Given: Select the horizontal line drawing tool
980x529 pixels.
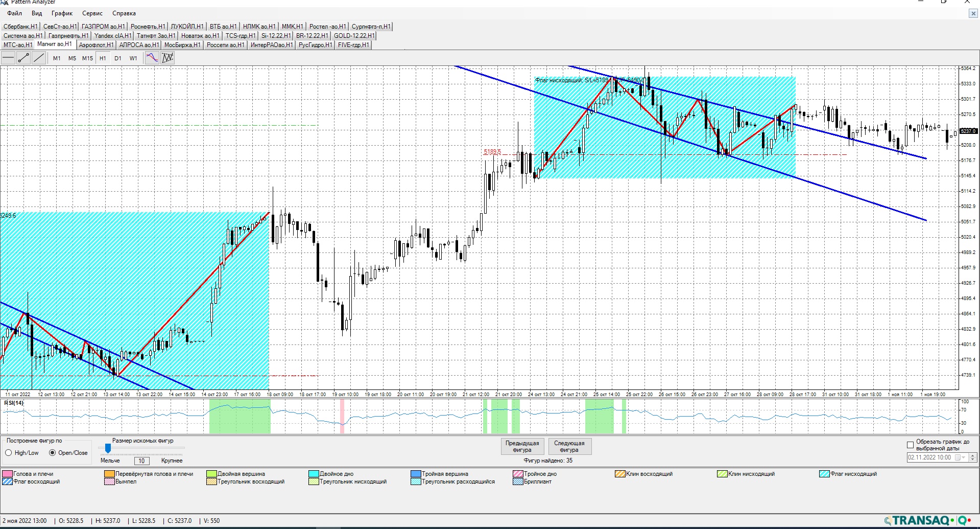Looking at the screenshot, I should [x=8, y=58].
